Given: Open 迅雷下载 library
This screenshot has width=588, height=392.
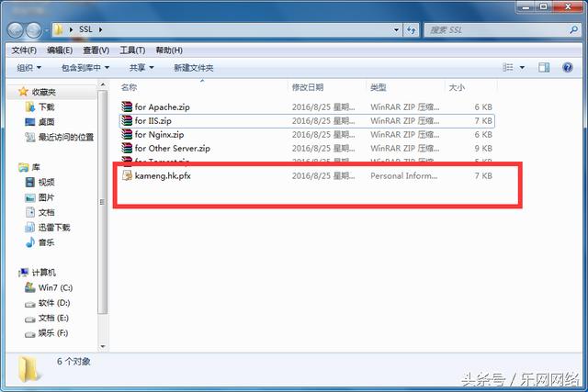Looking at the screenshot, I should point(48,227).
